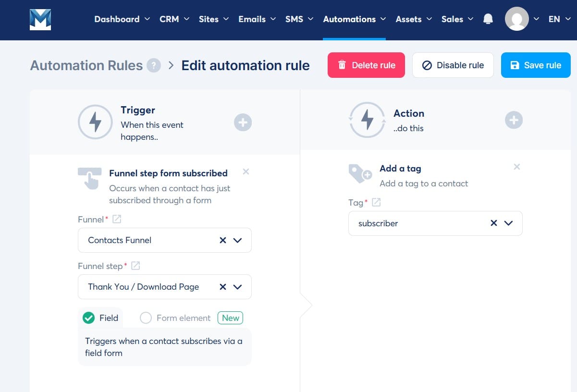The width and height of the screenshot is (577, 392).
Task: Open the Sales menu
Action: 457,19
